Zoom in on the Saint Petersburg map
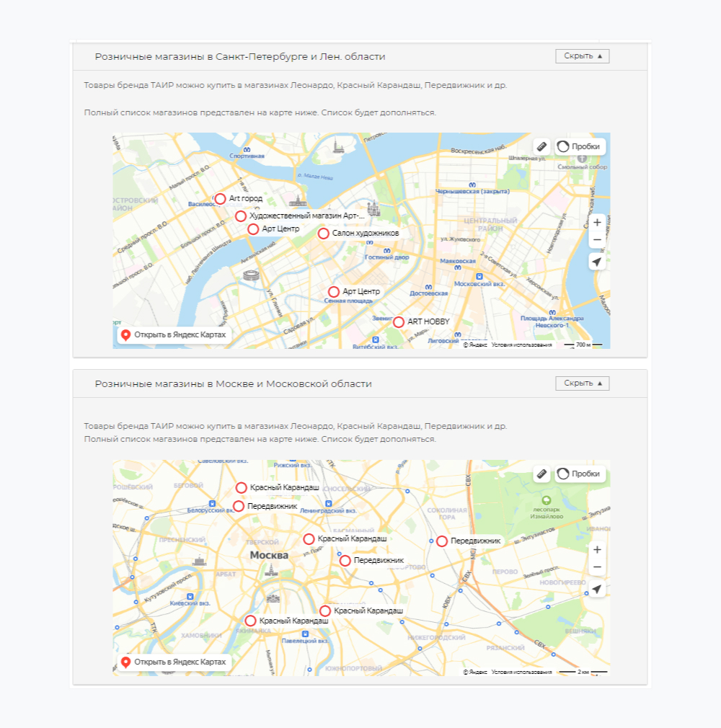The width and height of the screenshot is (721, 728). [x=596, y=223]
